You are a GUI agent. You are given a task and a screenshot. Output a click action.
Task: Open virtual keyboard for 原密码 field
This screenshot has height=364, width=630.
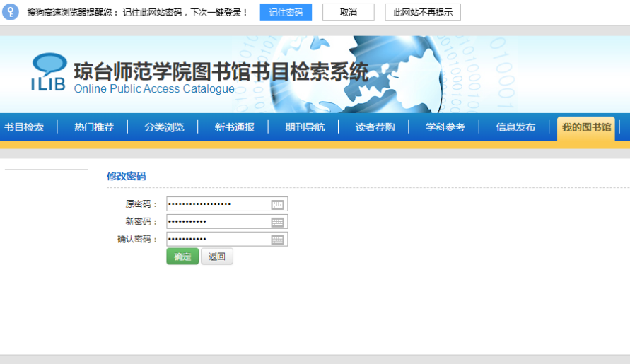tap(277, 204)
